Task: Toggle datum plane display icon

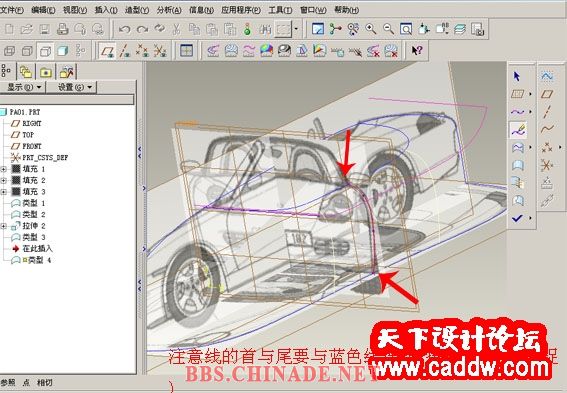Action: click(x=107, y=51)
